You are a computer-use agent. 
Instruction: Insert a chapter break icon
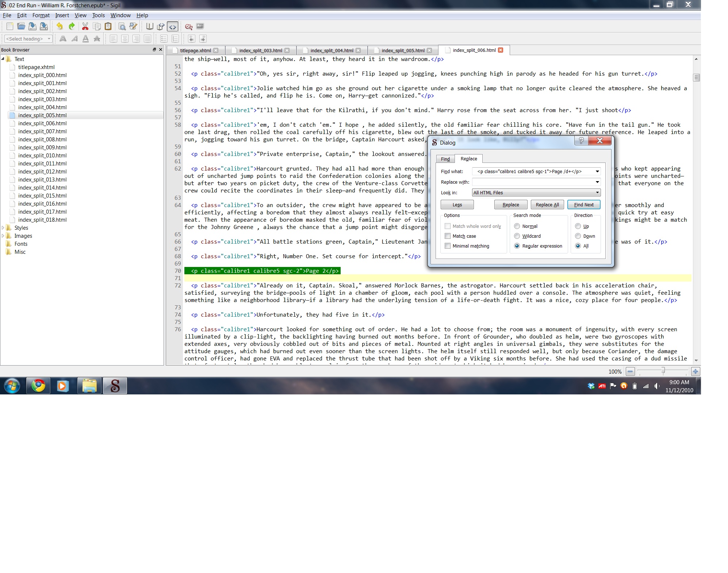[188, 26]
